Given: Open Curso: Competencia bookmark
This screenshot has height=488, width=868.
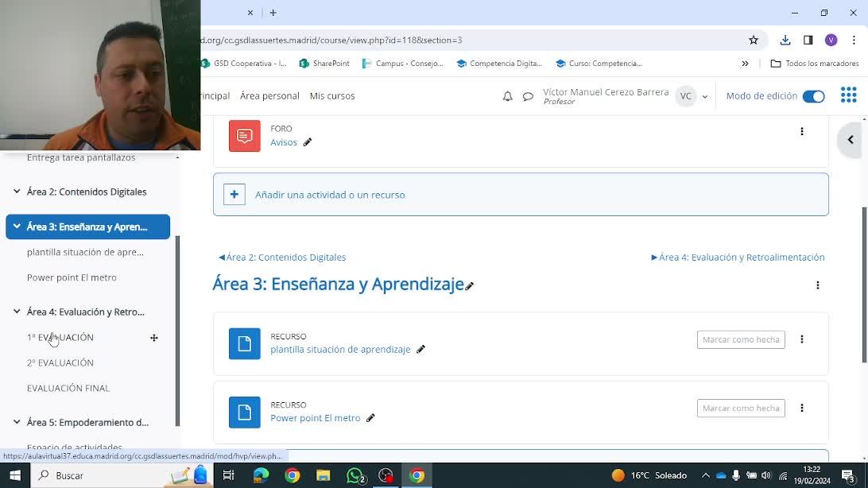Looking at the screenshot, I should (599, 64).
